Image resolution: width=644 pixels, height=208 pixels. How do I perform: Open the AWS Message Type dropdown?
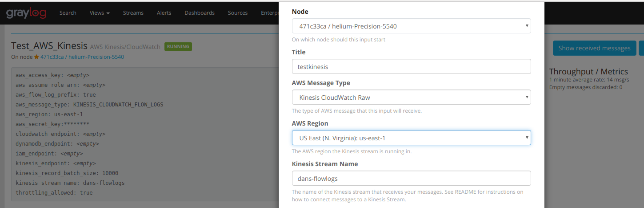pyautogui.click(x=411, y=98)
